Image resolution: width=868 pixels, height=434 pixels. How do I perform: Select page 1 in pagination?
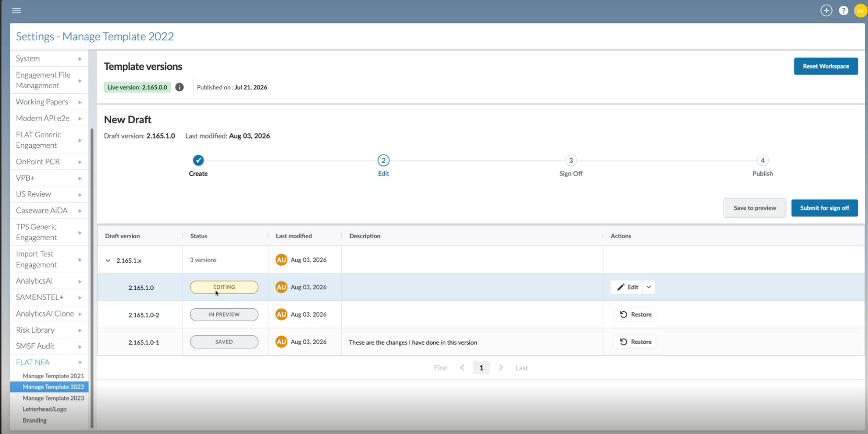point(481,368)
